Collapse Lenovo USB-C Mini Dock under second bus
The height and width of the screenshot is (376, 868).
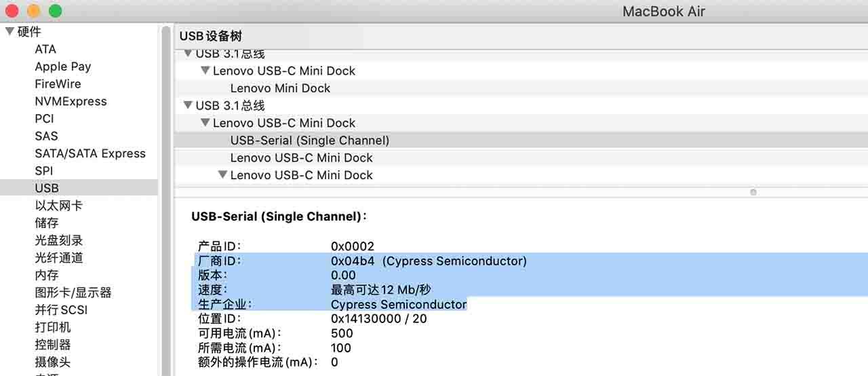coord(205,123)
